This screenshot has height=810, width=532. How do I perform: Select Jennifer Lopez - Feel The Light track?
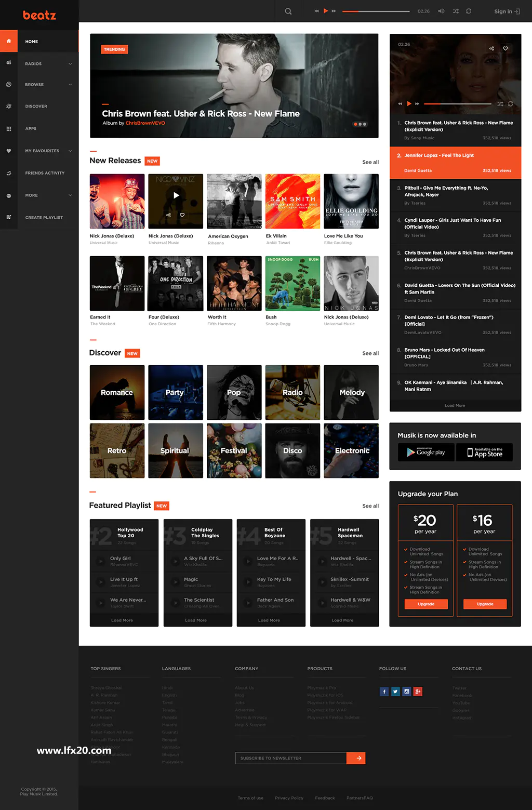(455, 162)
